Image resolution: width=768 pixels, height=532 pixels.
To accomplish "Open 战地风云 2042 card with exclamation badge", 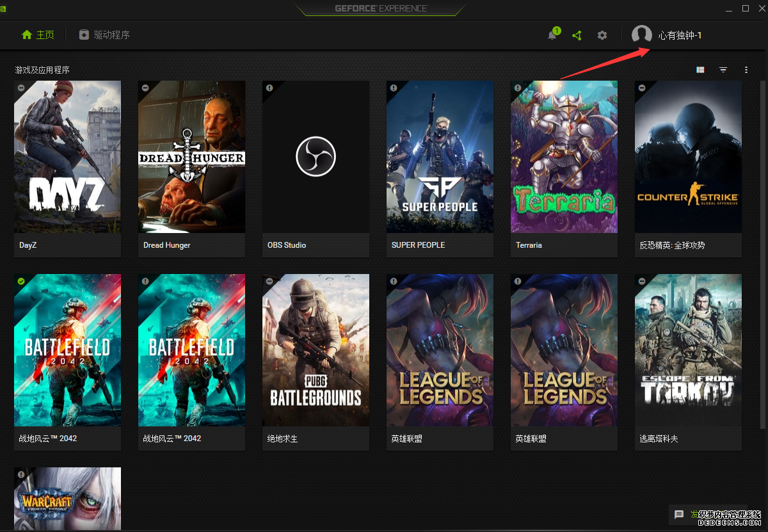I will pos(191,362).
